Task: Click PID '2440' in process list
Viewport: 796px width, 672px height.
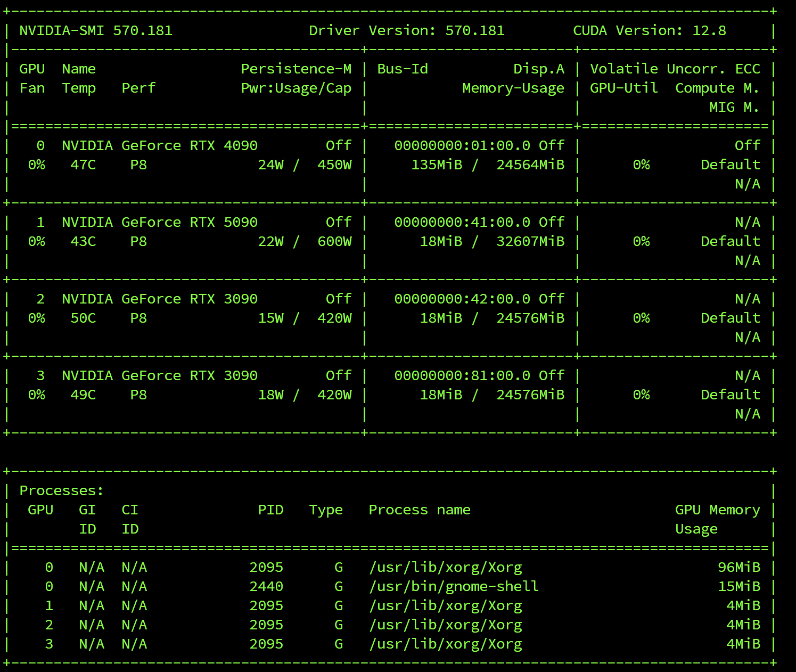Action: (x=266, y=586)
